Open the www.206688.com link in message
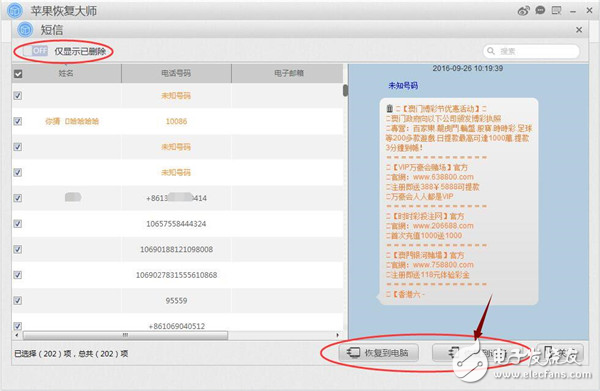 click(x=443, y=226)
